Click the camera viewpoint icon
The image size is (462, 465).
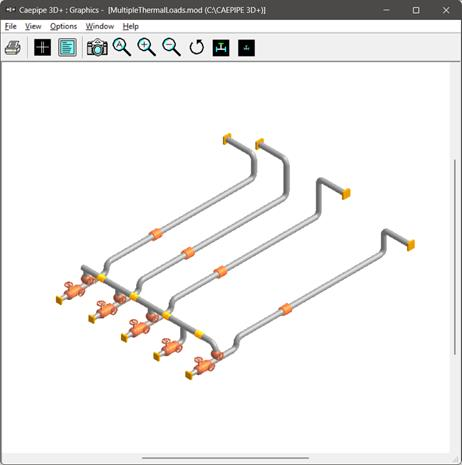pyautogui.click(x=97, y=47)
